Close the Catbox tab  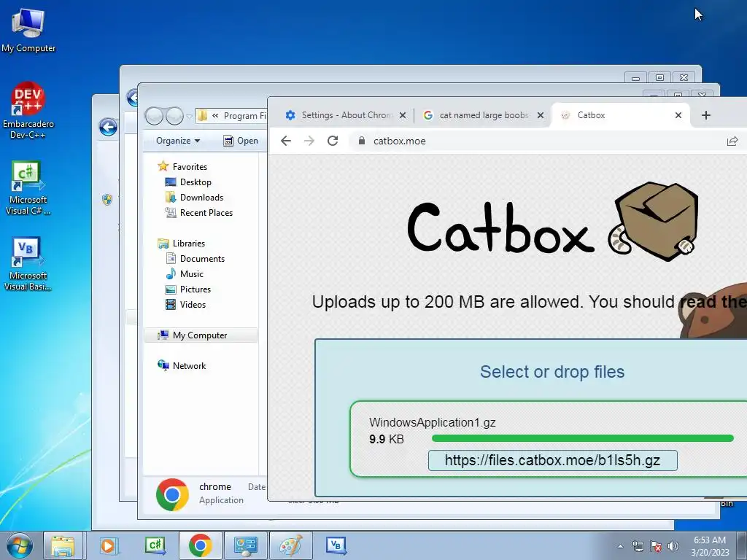[678, 115]
